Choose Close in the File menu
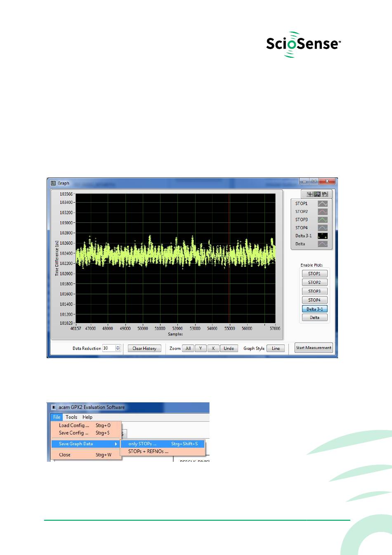Viewport: 392px width, 555px height. pos(86,455)
